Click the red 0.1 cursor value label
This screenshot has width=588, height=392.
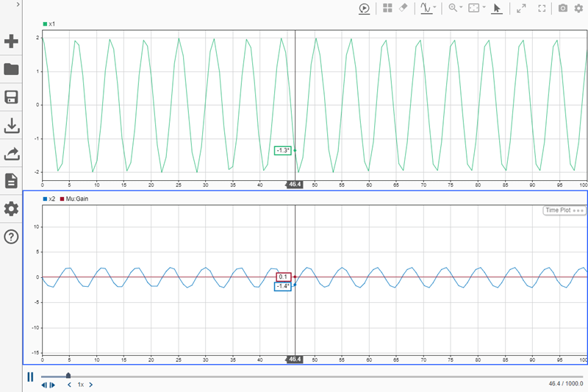(x=284, y=277)
